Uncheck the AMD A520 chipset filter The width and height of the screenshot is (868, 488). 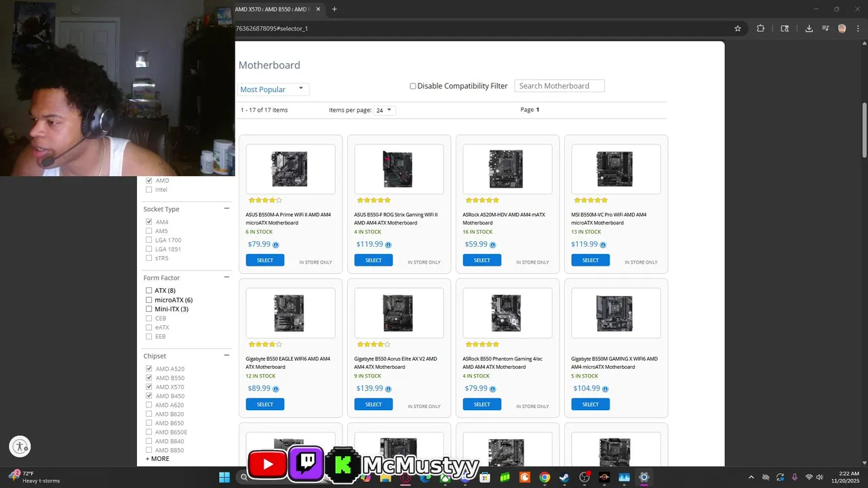[x=149, y=369]
